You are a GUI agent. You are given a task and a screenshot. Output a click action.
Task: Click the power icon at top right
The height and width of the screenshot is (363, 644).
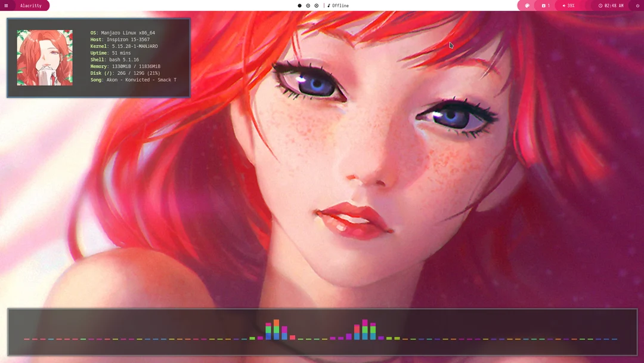click(637, 5)
